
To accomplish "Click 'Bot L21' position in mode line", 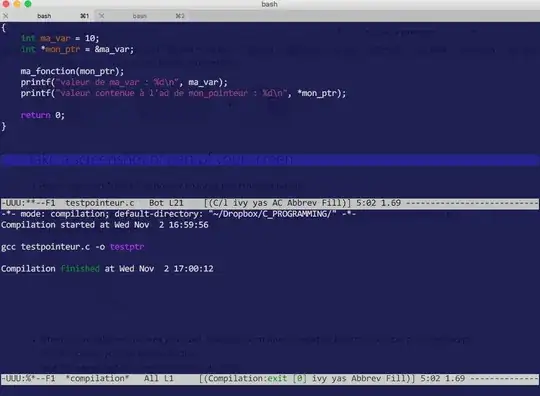I will click(x=166, y=203).
